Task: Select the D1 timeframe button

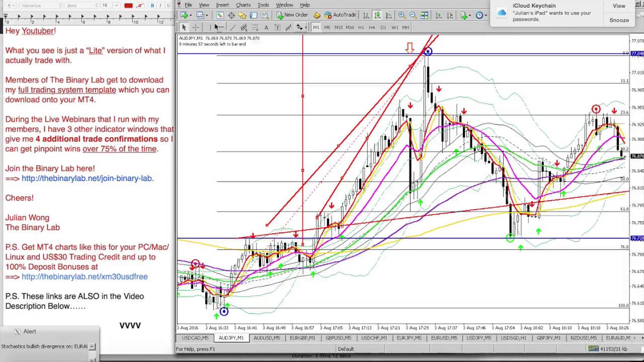Action: 383,27
